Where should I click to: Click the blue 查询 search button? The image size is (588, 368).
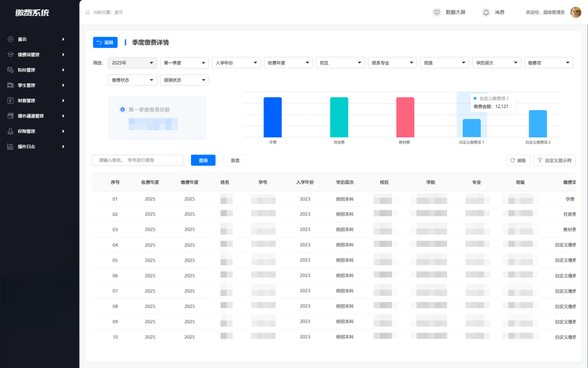pos(203,160)
